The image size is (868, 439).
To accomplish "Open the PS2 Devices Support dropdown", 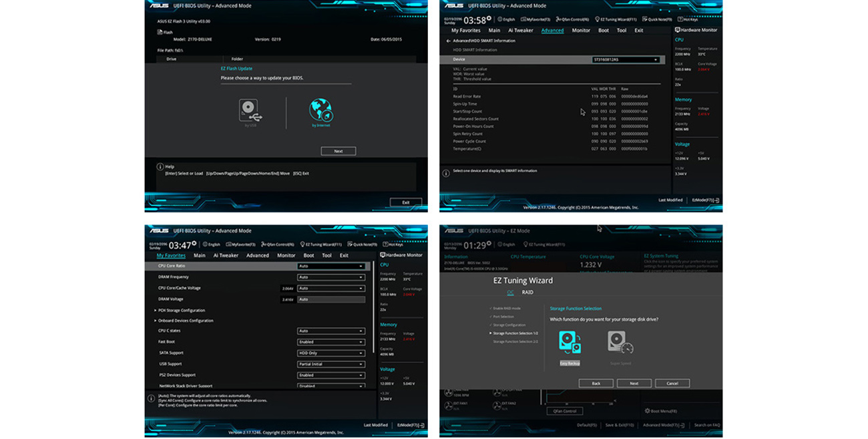I will coord(331,375).
